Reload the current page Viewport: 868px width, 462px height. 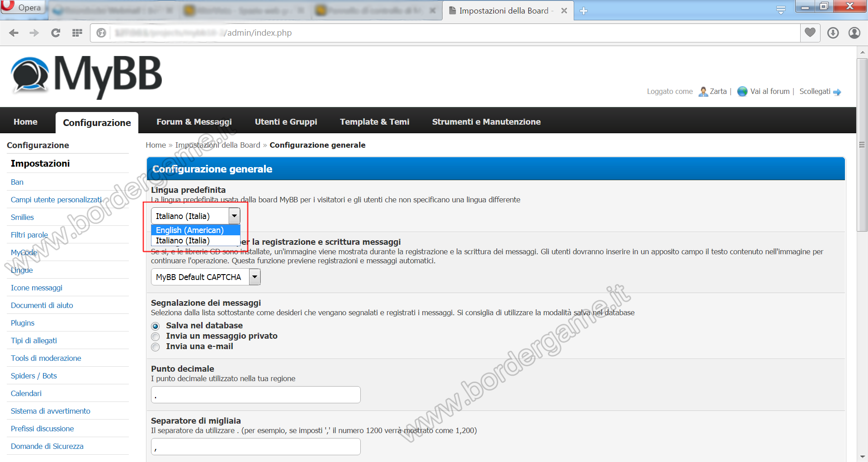tap(56, 33)
